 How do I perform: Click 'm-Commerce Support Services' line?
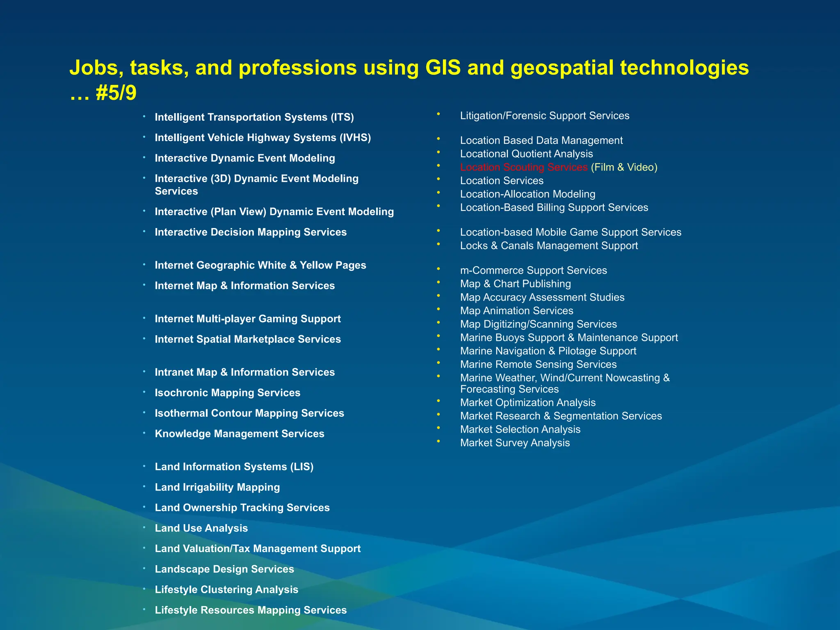click(x=533, y=271)
